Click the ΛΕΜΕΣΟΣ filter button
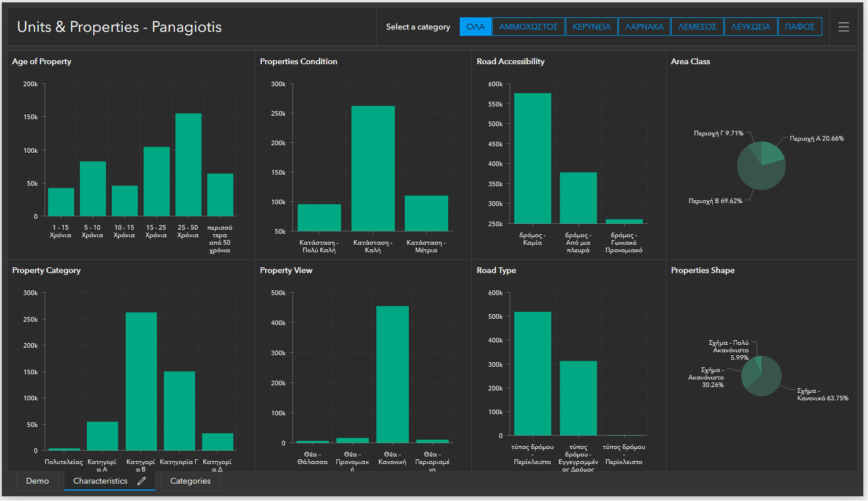Screen dimensions: 868x501 (697, 26)
